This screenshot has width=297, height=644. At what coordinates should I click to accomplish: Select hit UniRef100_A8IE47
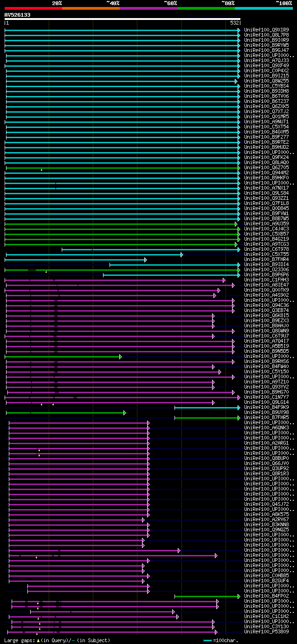[x=266, y=285]
